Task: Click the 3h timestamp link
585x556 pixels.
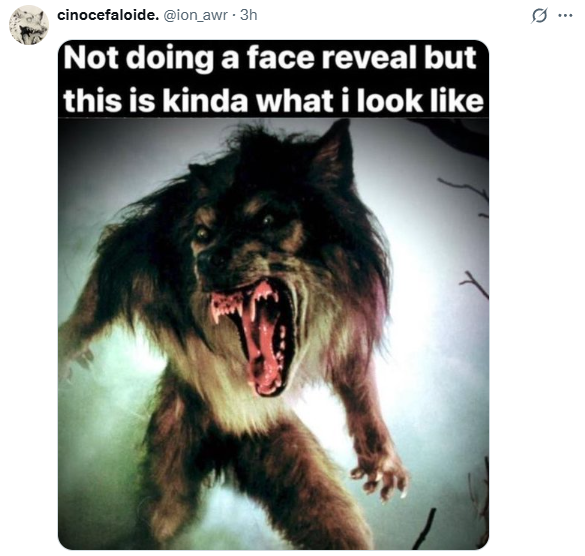Action: (248, 15)
